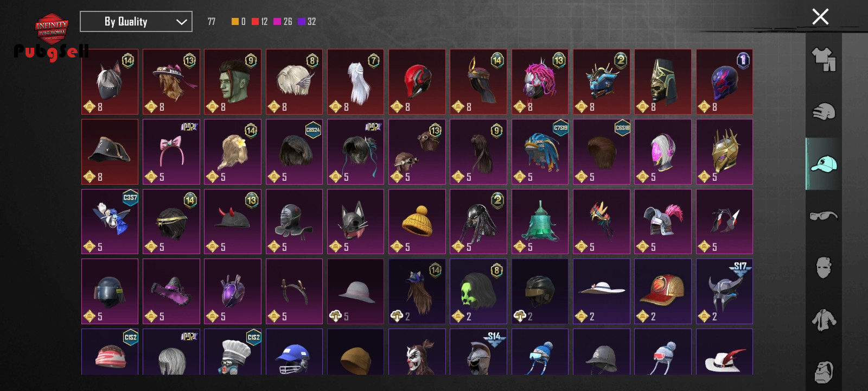The image size is (868, 391).
Task: Select the green skull hood item
Action: [x=478, y=292]
